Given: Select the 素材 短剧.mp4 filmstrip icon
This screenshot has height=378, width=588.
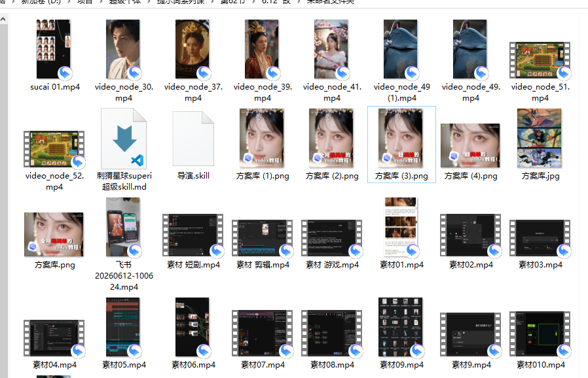Looking at the screenshot, I should [193, 235].
